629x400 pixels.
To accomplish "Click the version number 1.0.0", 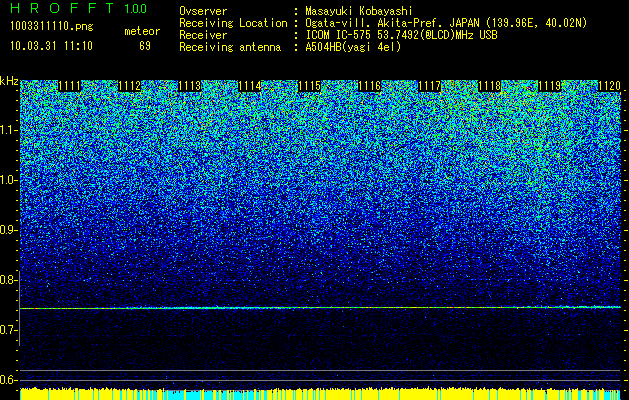I will (136, 8).
